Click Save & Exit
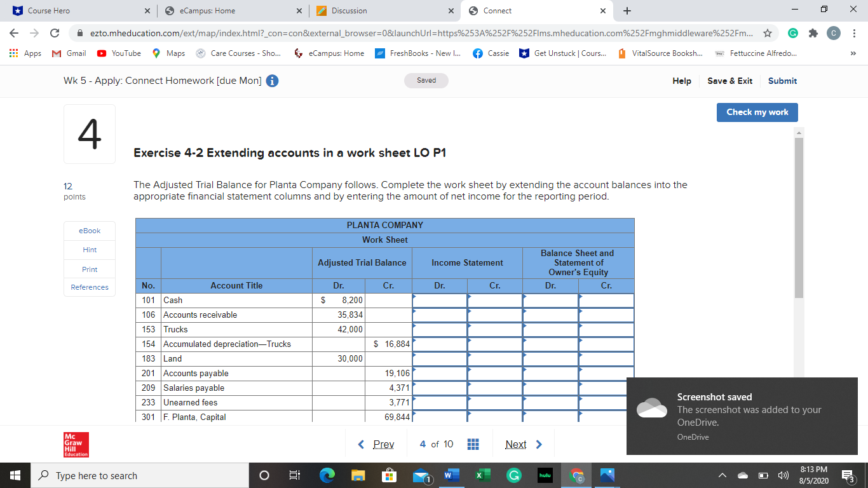This screenshot has height=488, width=868. coord(729,81)
